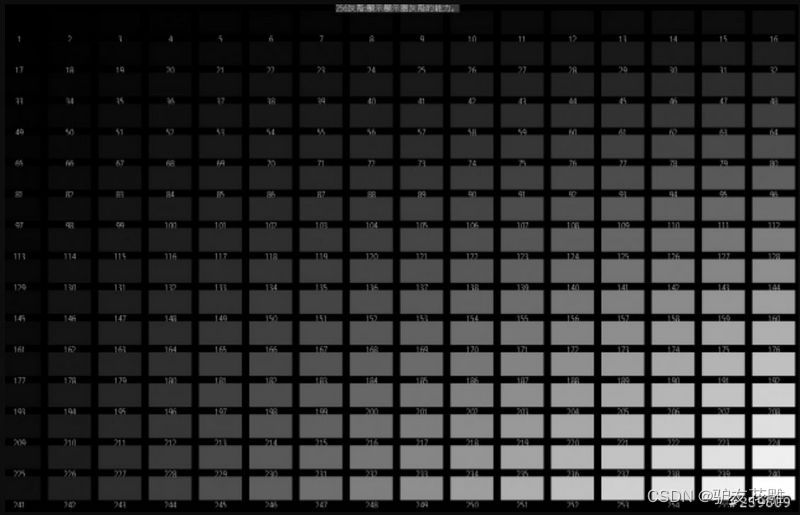Select the label reading 50
This screenshot has width=800, height=515.
click(x=69, y=132)
